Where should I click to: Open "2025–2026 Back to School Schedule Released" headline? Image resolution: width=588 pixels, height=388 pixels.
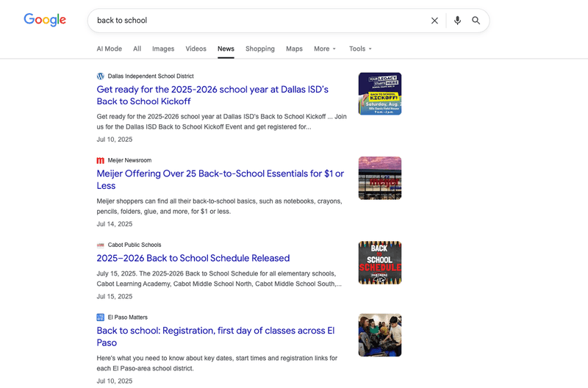pos(193,258)
